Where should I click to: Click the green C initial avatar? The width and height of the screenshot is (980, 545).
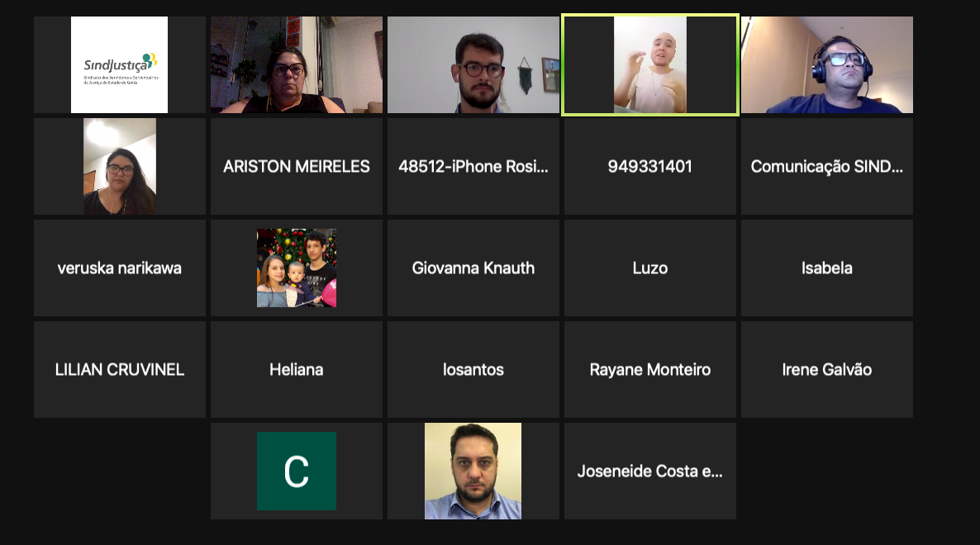[297, 472]
